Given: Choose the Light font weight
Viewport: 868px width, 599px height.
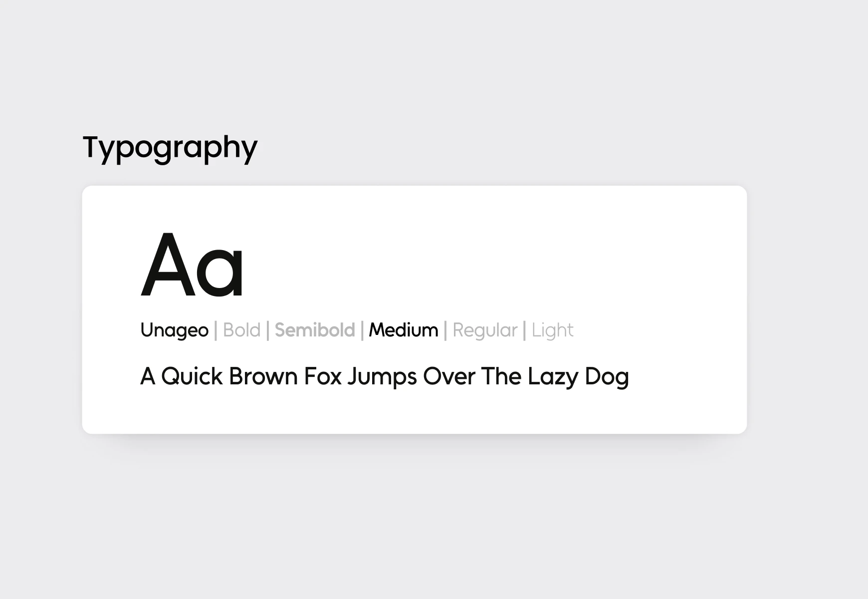Looking at the screenshot, I should point(552,330).
